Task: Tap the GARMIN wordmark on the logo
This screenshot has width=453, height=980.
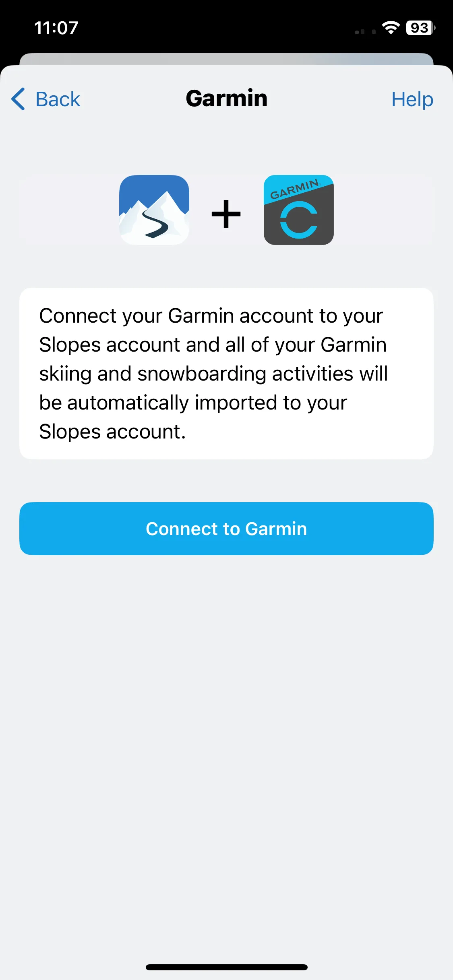Action: 295,189
